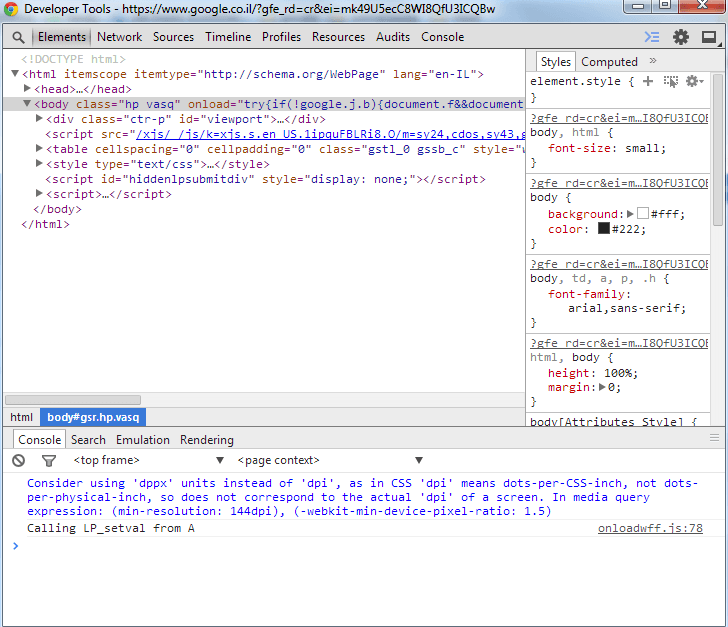Open the Profiles tab
Screen dimensions: 728x627
(x=281, y=37)
